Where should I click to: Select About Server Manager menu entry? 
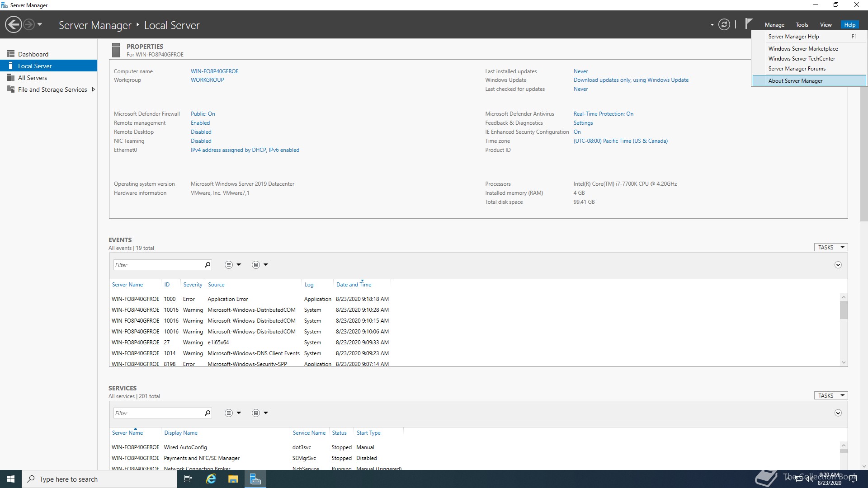coord(809,81)
